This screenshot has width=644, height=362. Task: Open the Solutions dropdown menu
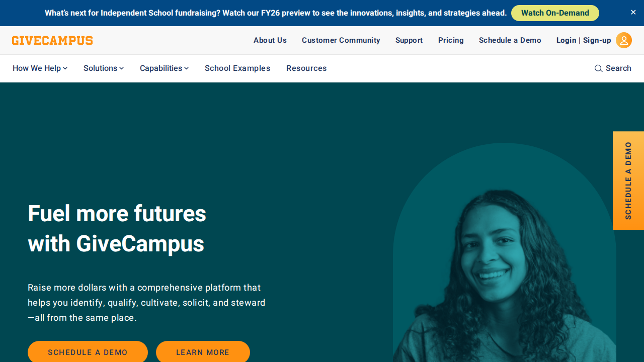pos(104,68)
